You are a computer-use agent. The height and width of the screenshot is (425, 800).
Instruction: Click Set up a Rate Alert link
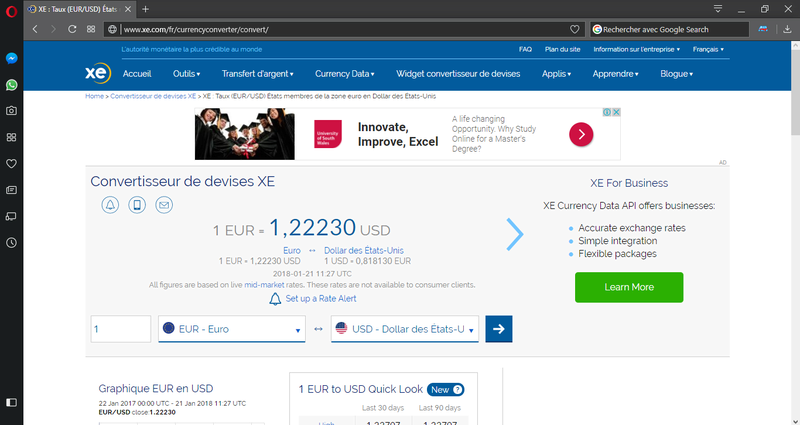coord(320,298)
